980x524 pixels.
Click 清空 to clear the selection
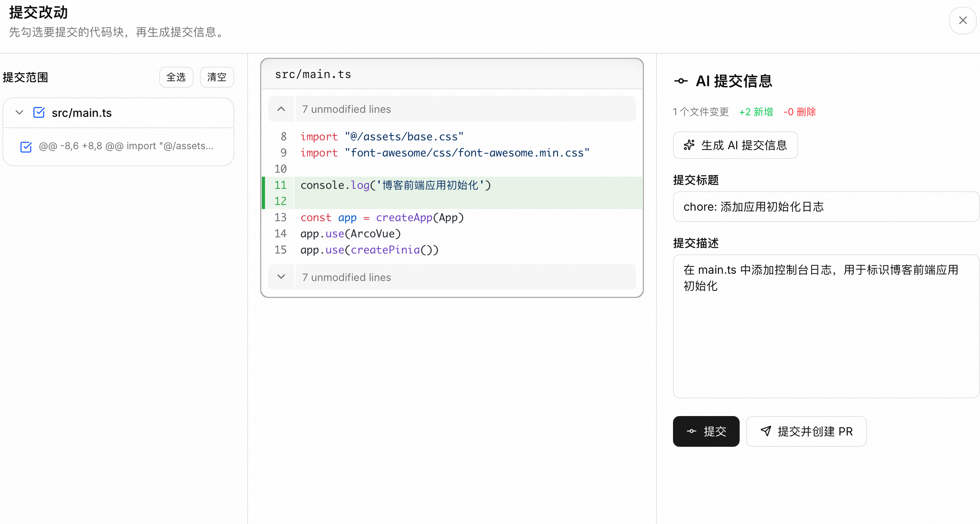[x=217, y=77]
